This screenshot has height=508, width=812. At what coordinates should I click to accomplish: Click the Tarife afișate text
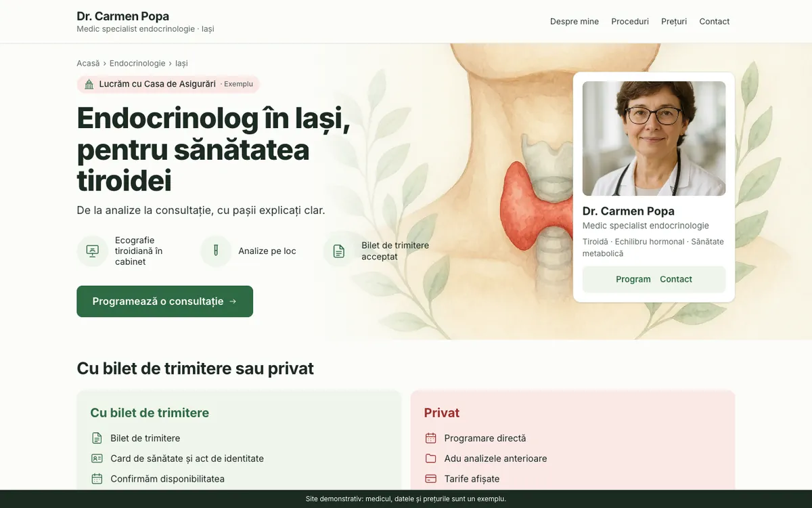[472, 479]
